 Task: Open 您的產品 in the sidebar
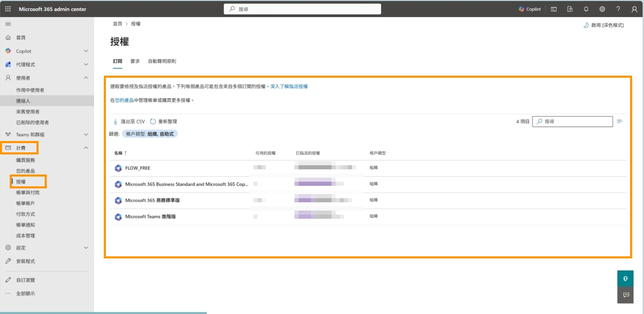point(26,171)
